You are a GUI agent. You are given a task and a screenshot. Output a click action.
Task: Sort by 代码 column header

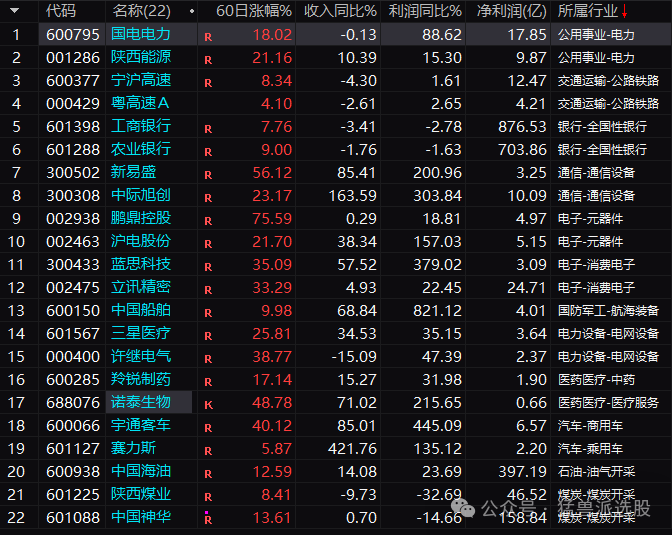[x=61, y=11]
